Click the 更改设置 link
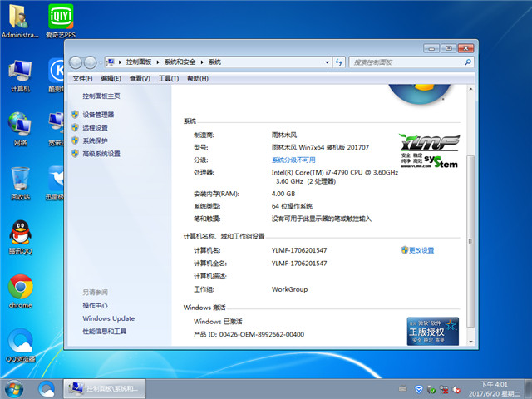The height and width of the screenshot is (399, 532). point(421,250)
